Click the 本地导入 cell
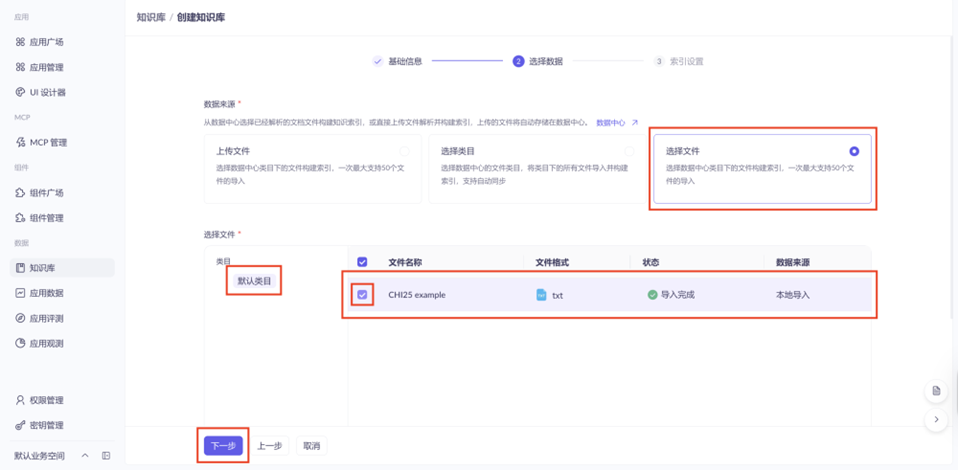 [792, 295]
